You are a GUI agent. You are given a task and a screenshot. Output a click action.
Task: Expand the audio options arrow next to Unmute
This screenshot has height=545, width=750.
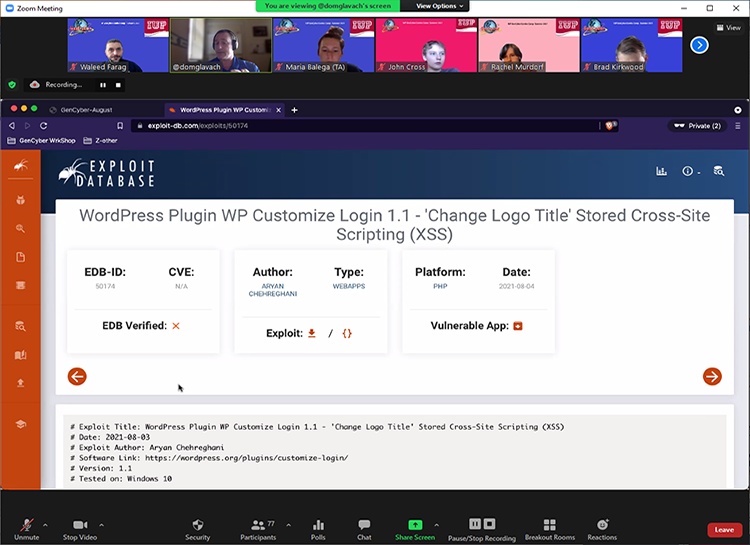45,525
